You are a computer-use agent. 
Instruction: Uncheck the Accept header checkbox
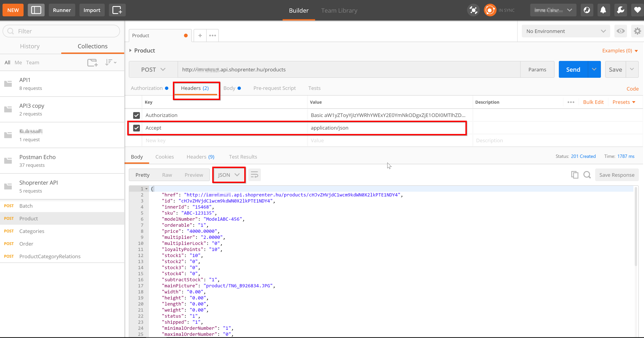(137, 128)
